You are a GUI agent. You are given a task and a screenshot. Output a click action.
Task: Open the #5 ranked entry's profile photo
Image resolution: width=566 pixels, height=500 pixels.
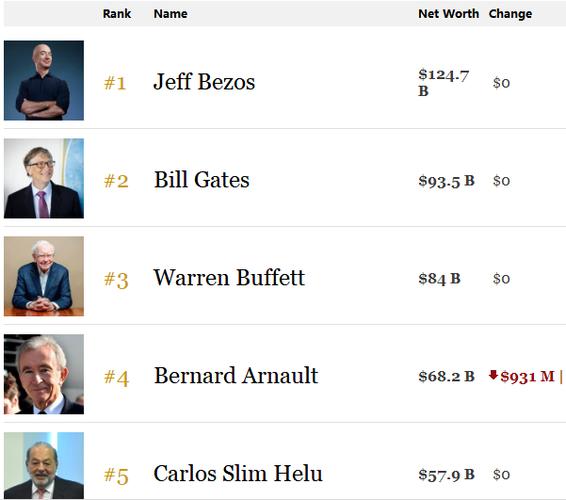pyautogui.click(x=44, y=466)
